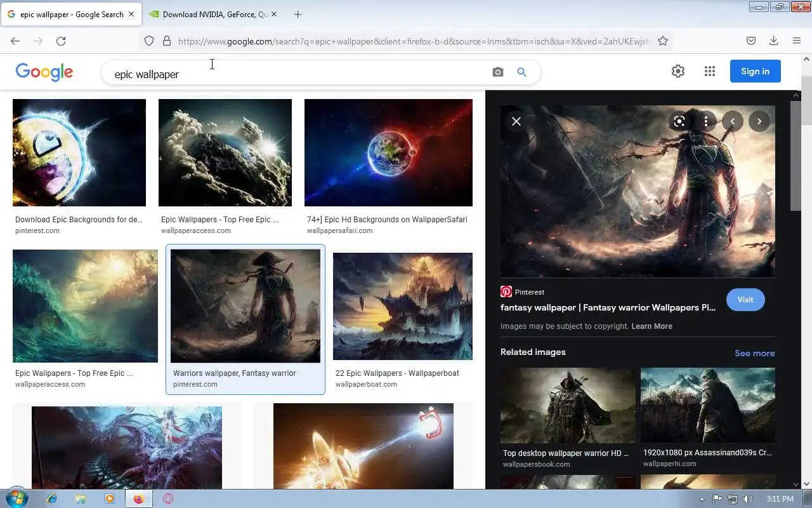812x508 pixels.
Task: Click the Firefox taskbar icon
Action: pos(138,498)
